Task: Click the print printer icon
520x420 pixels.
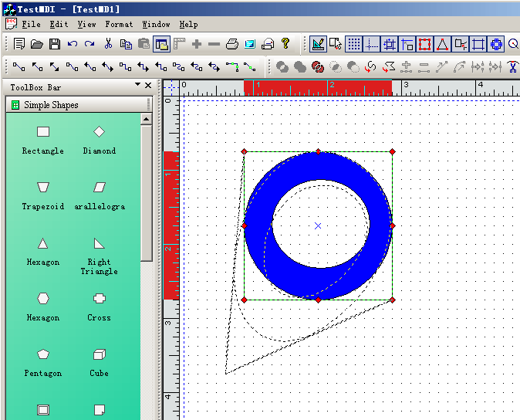Action: 231,44
